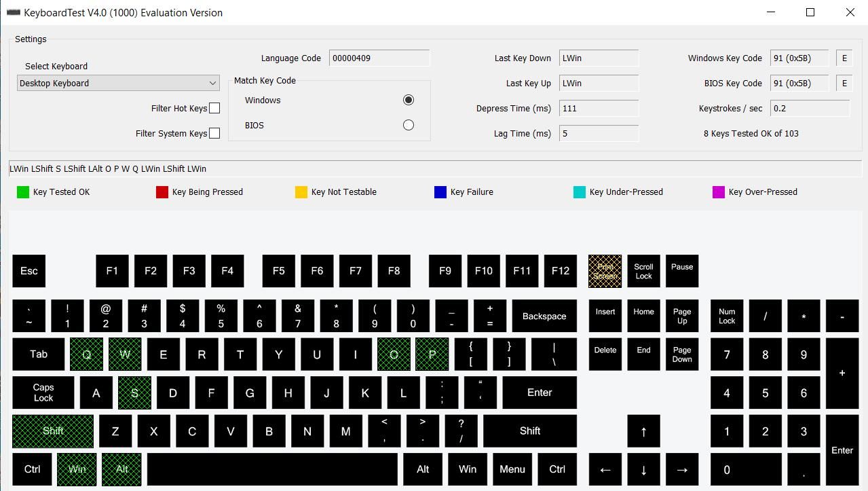Screen dimensions: 868x491
Task: Click the down arrow key icon
Action: (643, 469)
